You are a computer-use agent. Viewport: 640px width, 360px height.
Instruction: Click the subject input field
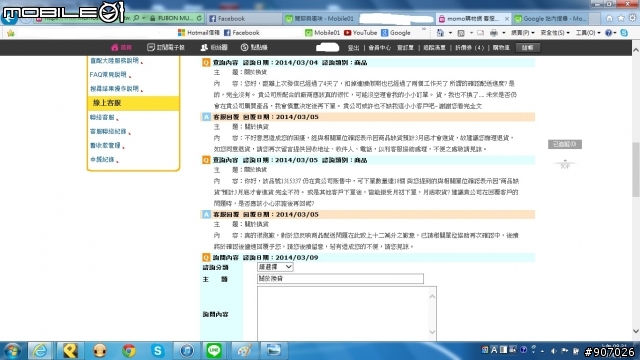340,278
